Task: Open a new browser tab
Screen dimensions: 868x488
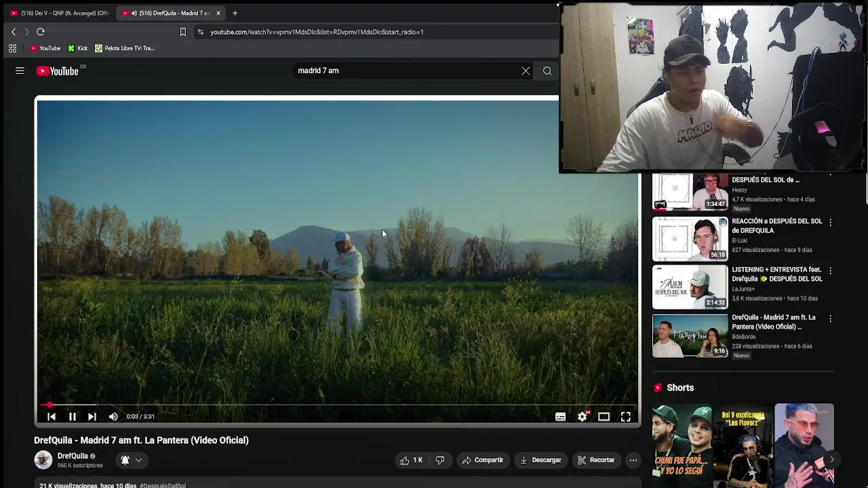Action: point(235,13)
